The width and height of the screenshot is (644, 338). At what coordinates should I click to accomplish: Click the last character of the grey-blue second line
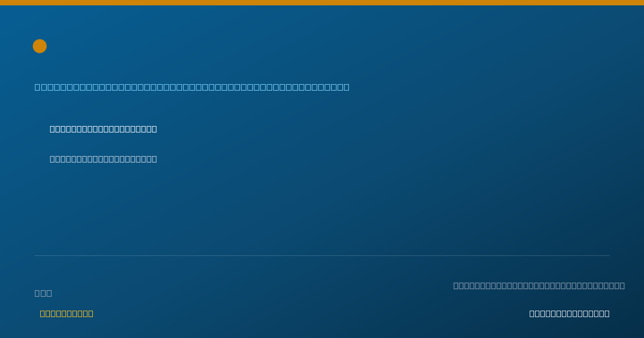pos(154,159)
